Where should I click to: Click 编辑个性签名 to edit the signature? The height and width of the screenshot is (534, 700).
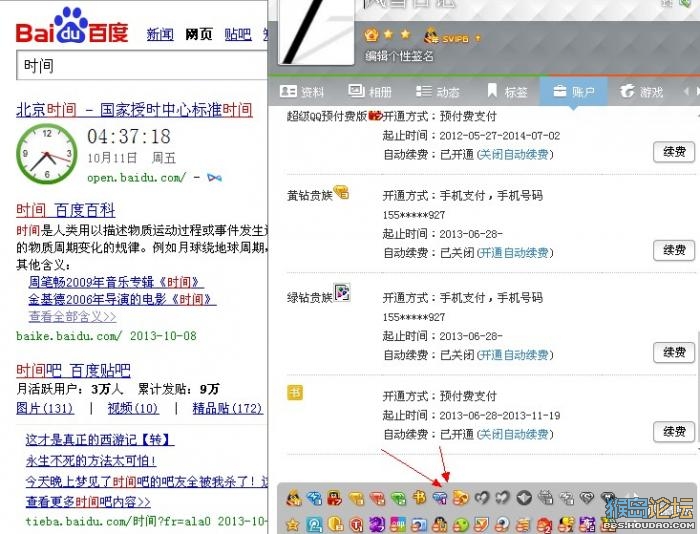point(399,56)
